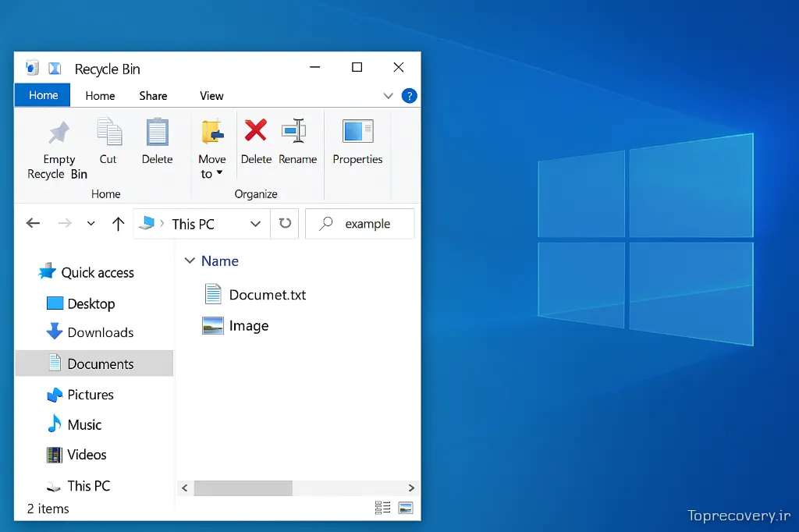799x532 pixels.
Task: Click the refresh icon in the address bar
Action: click(x=285, y=224)
